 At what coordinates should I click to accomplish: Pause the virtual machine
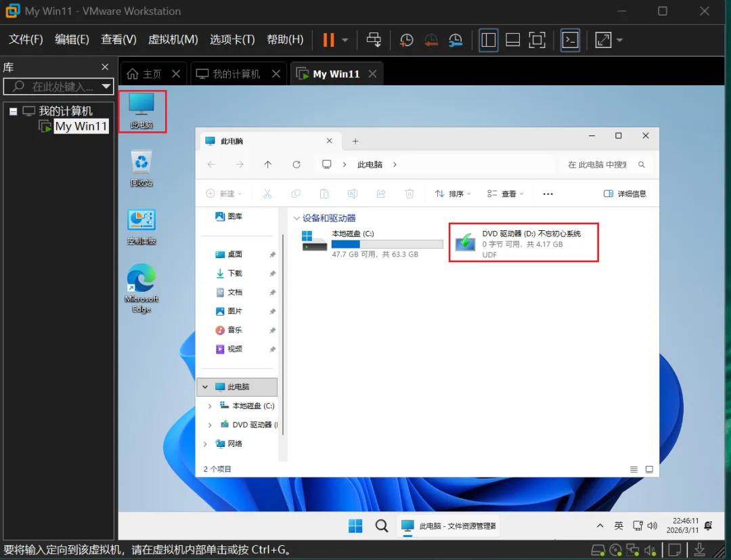pos(329,40)
